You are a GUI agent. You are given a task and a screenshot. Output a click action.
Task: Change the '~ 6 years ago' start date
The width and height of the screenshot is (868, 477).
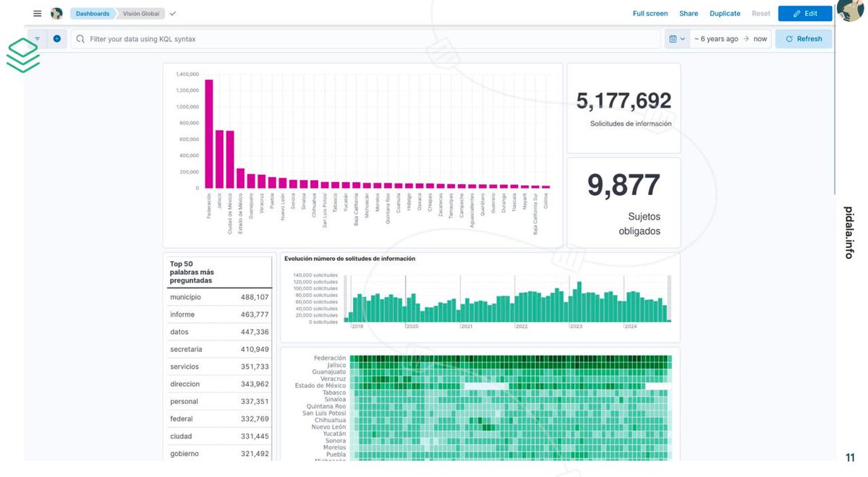[716, 39]
